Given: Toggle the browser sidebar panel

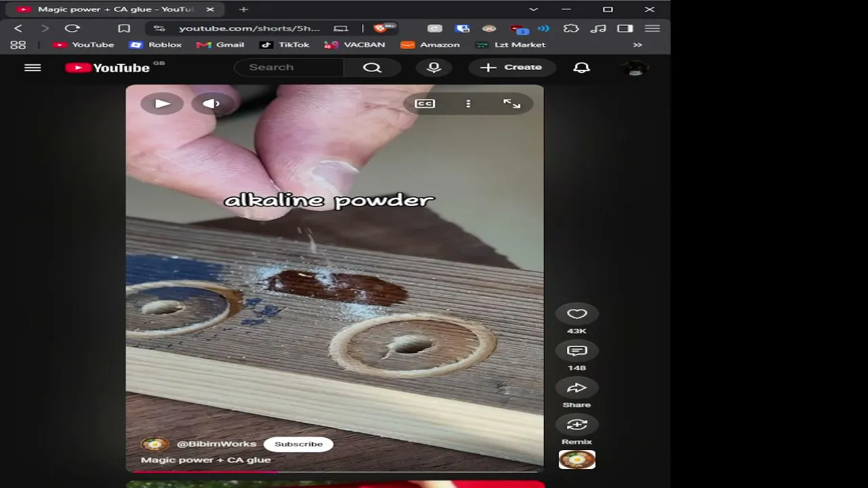Looking at the screenshot, I should click(x=625, y=28).
